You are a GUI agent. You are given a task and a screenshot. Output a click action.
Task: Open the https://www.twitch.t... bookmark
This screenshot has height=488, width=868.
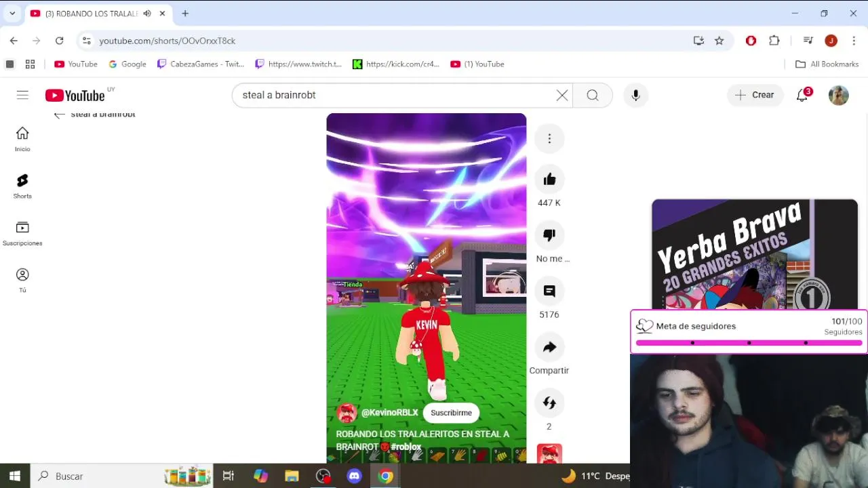(x=298, y=64)
